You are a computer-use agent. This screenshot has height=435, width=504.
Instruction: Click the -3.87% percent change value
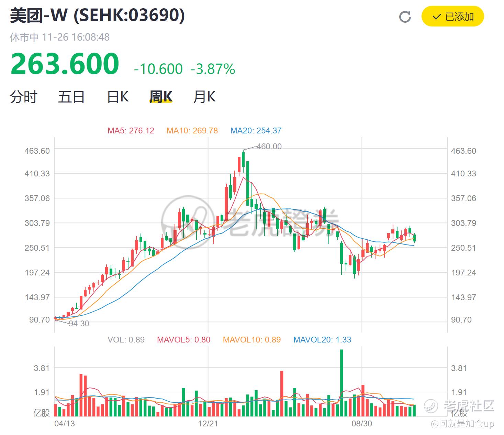tap(213, 69)
